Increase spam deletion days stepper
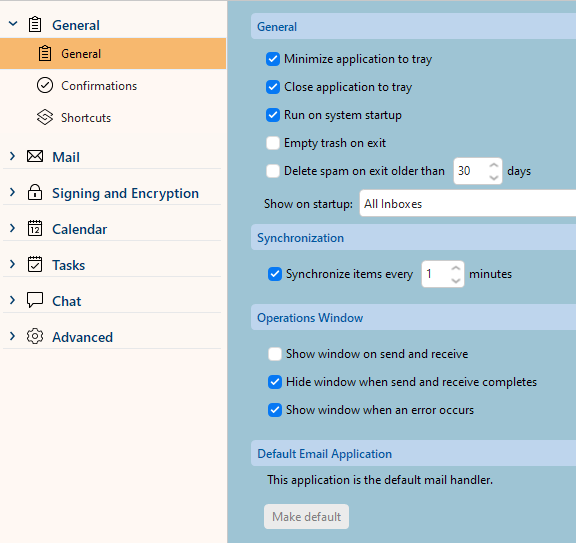Image resolution: width=576 pixels, height=543 pixels. (494, 165)
